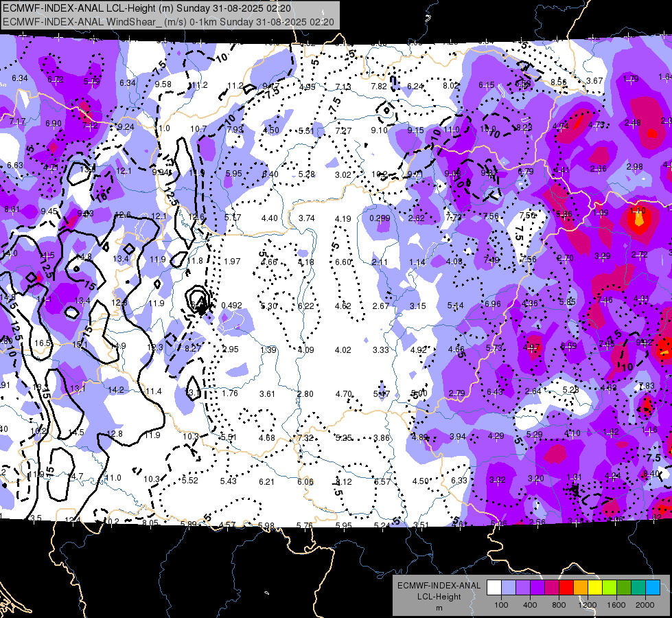Click the magenta swatch in the legend
The height and width of the screenshot is (618, 672).
tap(552, 588)
